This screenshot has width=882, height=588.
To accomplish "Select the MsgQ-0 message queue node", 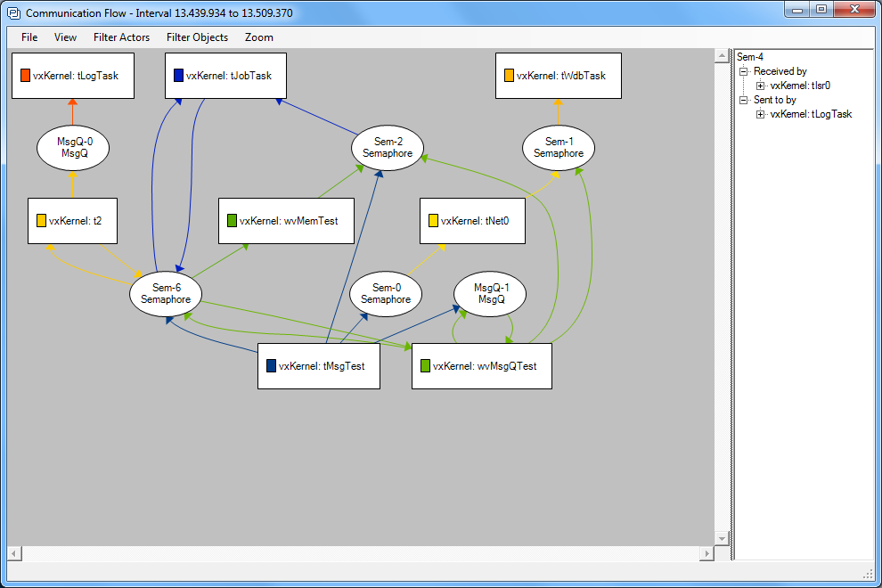I will pyautogui.click(x=73, y=147).
